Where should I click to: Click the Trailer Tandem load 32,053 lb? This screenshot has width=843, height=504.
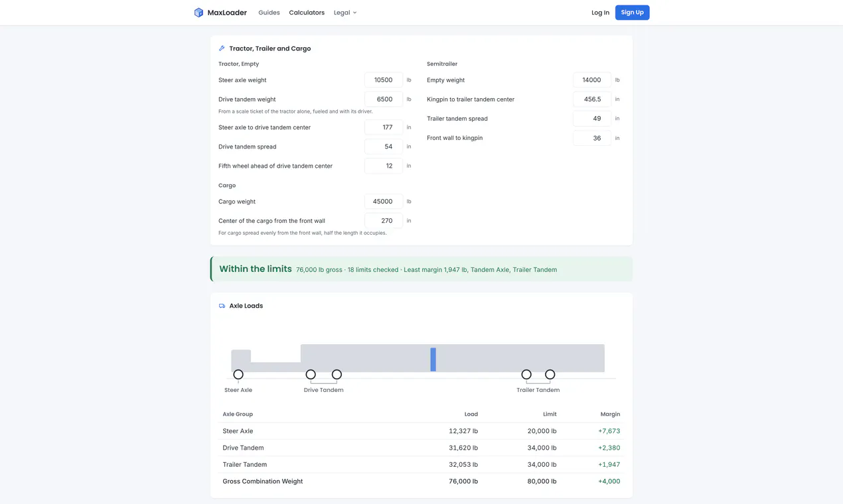pos(463,464)
